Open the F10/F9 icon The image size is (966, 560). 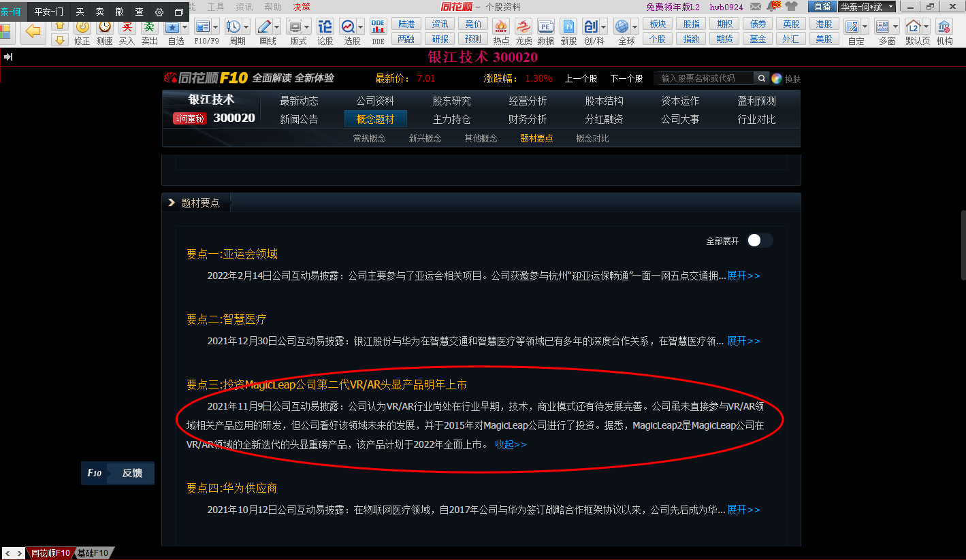coord(202,27)
